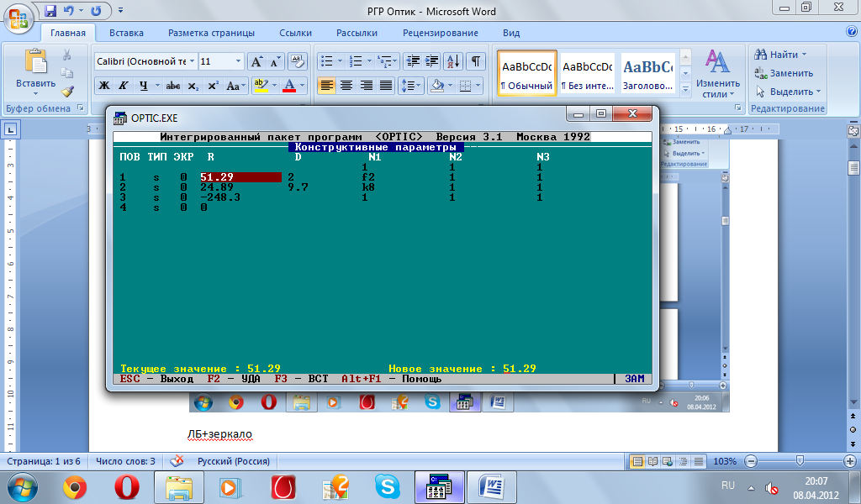Apply superscript formatting

pos(213,86)
